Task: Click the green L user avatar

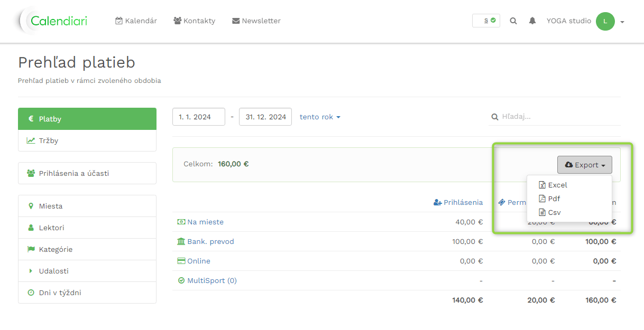Action: (x=605, y=21)
